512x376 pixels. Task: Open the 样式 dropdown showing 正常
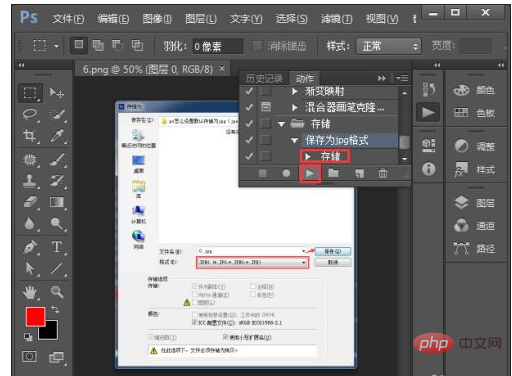pyautogui.click(x=389, y=46)
